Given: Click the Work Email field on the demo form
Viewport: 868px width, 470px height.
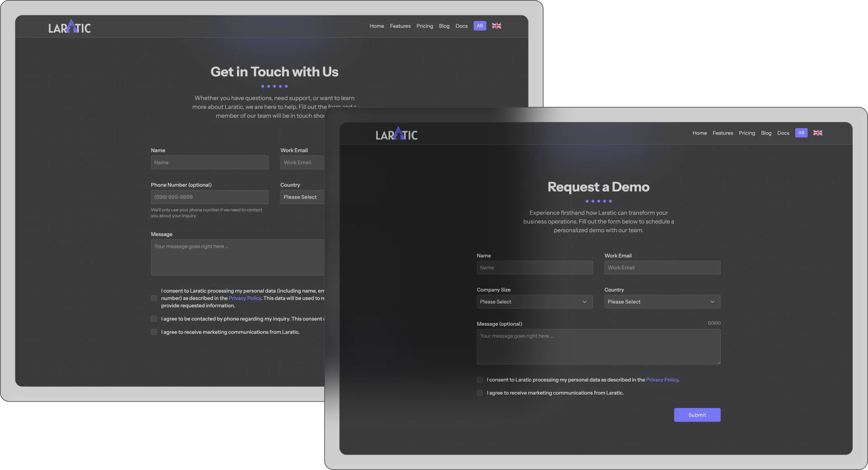Looking at the screenshot, I should click(662, 267).
